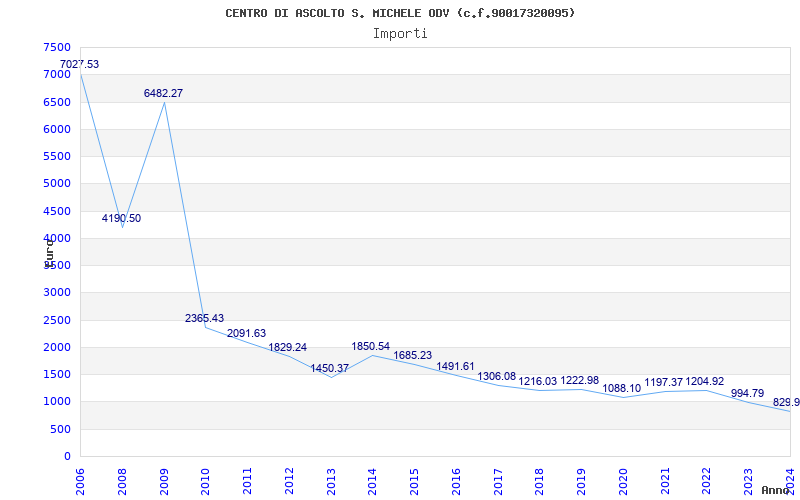Click y-axis value 4000
This screenshot has width=800, height=500.
point(57,238)
